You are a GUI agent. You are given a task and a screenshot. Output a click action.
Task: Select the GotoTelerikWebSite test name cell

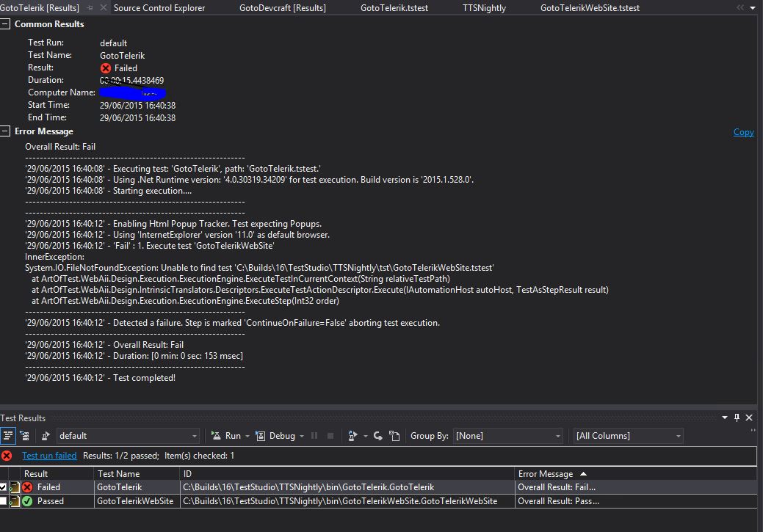click(137, 501)
